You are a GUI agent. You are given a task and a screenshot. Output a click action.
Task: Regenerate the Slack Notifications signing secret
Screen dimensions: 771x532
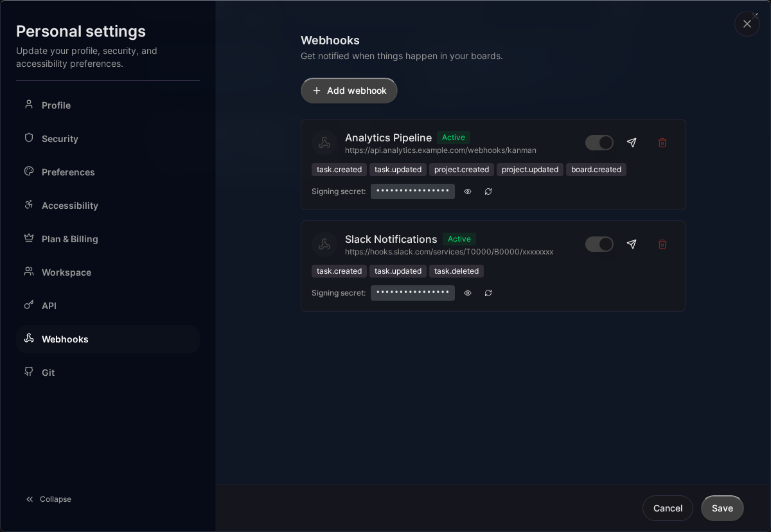[488, 293]
